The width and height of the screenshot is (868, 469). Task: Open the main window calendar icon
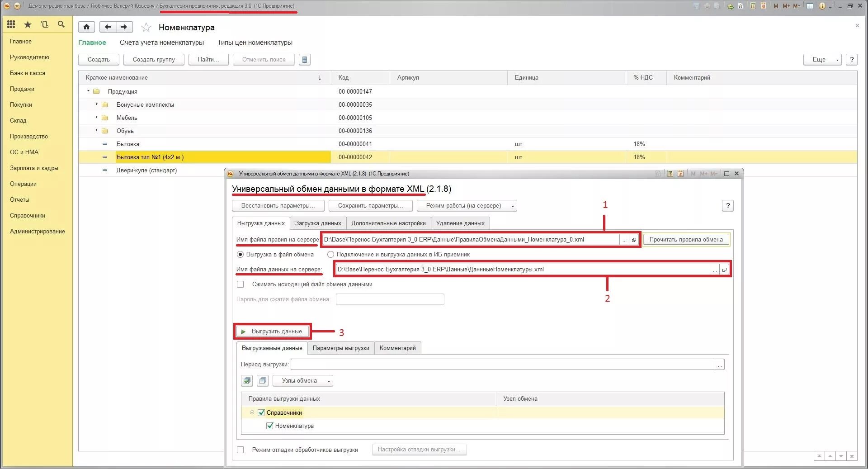coord(763,6)
